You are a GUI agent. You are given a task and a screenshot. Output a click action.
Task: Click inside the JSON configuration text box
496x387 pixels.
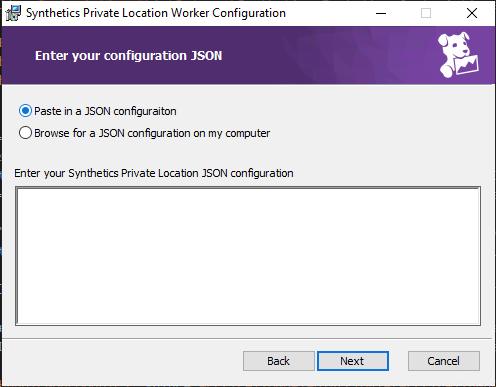point(248,256)
